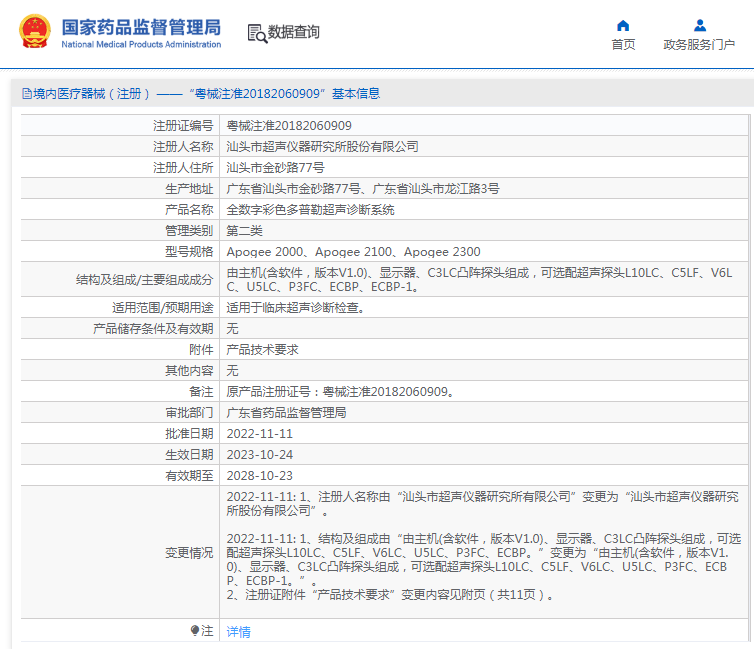The height and width of the screenshot is (649, 754).
Task: Select remark 原产品注册证号：粤械注准20182060909。
Action: (x=340, y=392)
